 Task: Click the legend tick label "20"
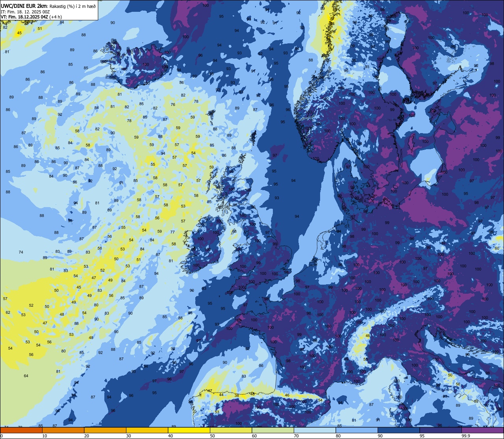[x=87, y=436]
